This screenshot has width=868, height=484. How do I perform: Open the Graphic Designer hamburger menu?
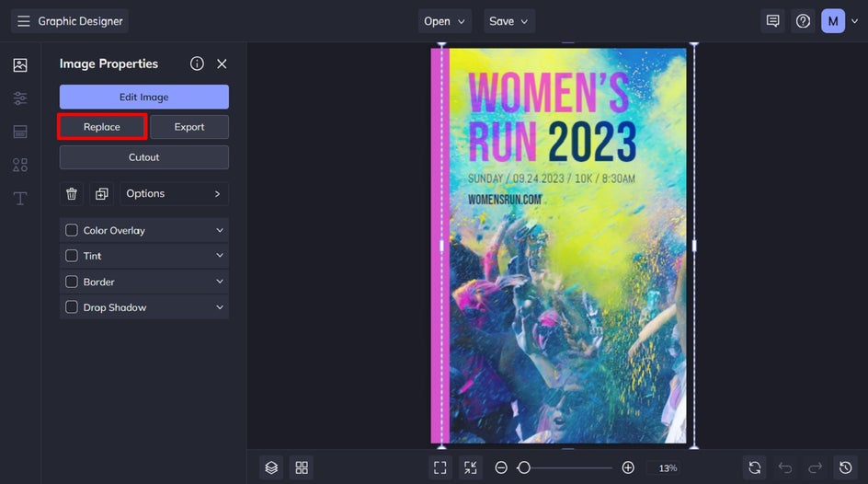[24, 21]
